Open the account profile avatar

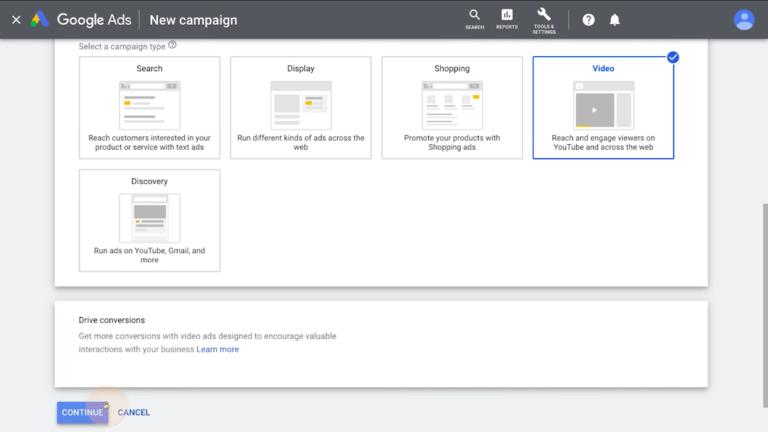[x=744, y=20]
